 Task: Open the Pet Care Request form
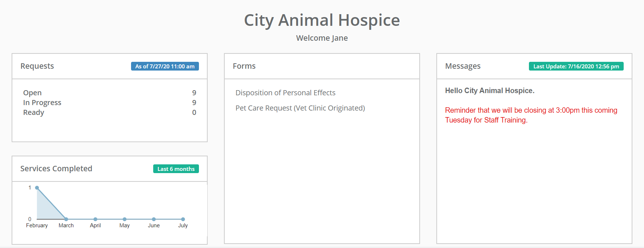(300, 108)
